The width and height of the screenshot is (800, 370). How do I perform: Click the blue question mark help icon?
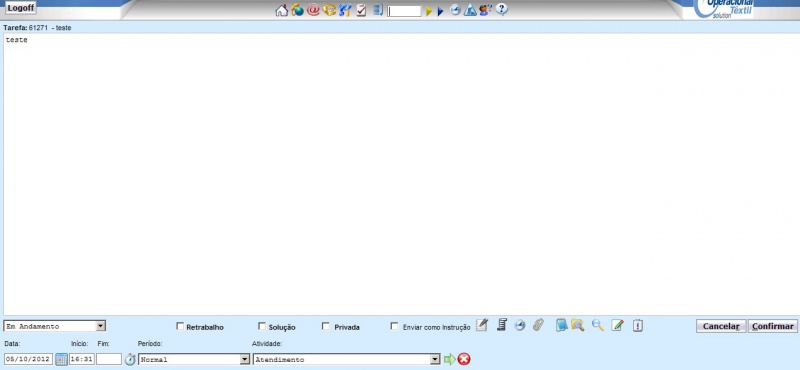click(x=502, y=9)
